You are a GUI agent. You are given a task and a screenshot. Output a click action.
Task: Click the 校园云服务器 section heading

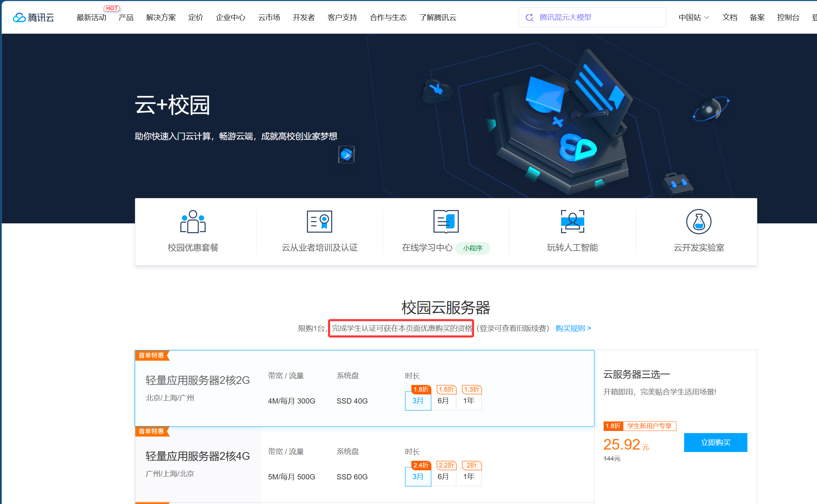pos(446,308)
